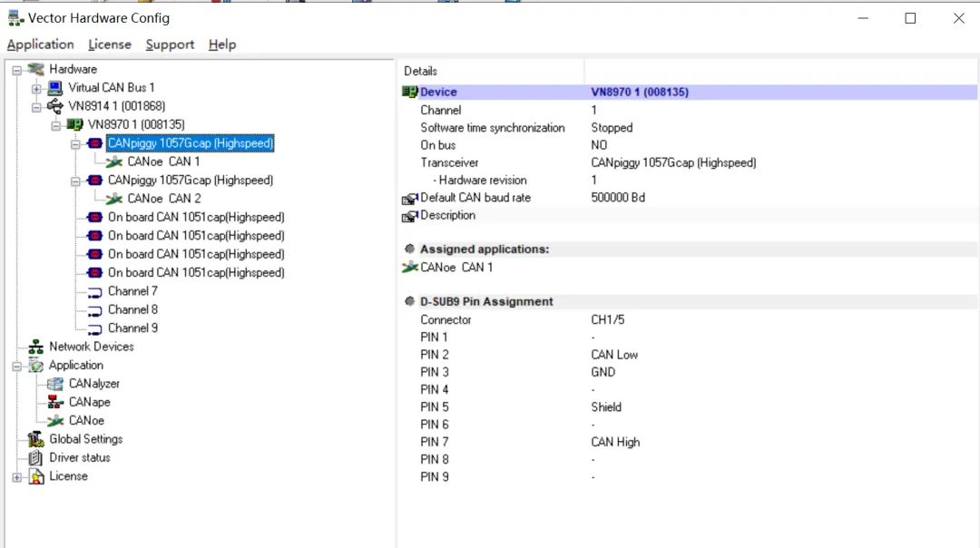Click the Vector Hardware Config title icon

coord(15,18)
